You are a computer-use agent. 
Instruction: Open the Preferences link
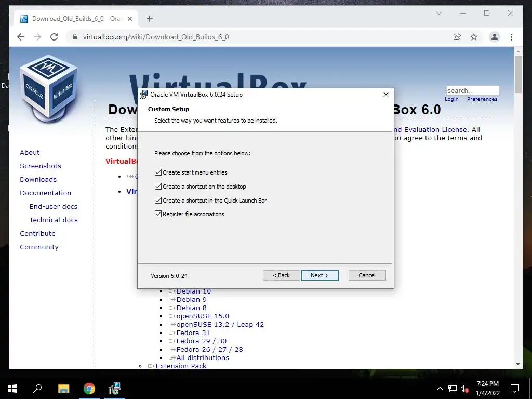[x=482, y=99]
